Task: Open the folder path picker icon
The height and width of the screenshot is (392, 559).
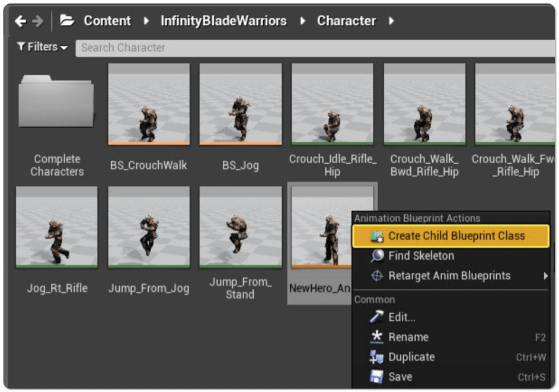Action: coord(66,20)
